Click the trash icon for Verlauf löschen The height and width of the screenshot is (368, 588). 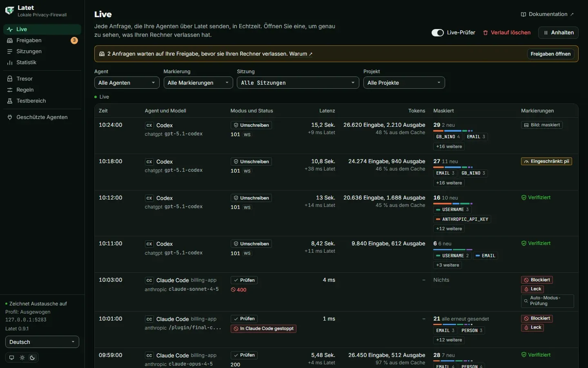click(x=486, y=33)
